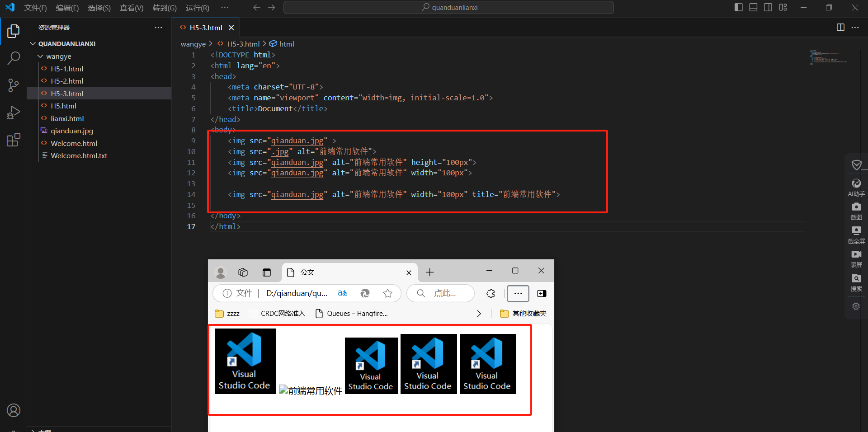Open the Extensions view

click(x=14, y=140)
